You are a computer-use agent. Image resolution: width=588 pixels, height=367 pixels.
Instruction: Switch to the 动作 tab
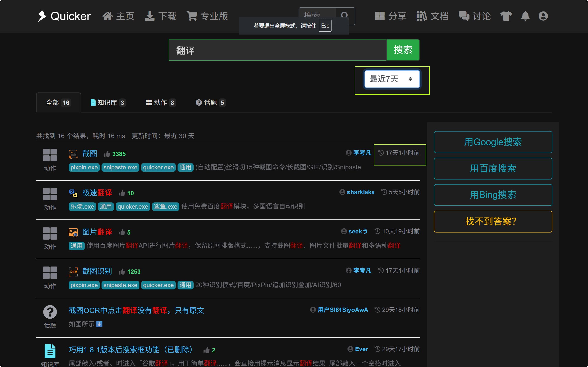(160, 103)
